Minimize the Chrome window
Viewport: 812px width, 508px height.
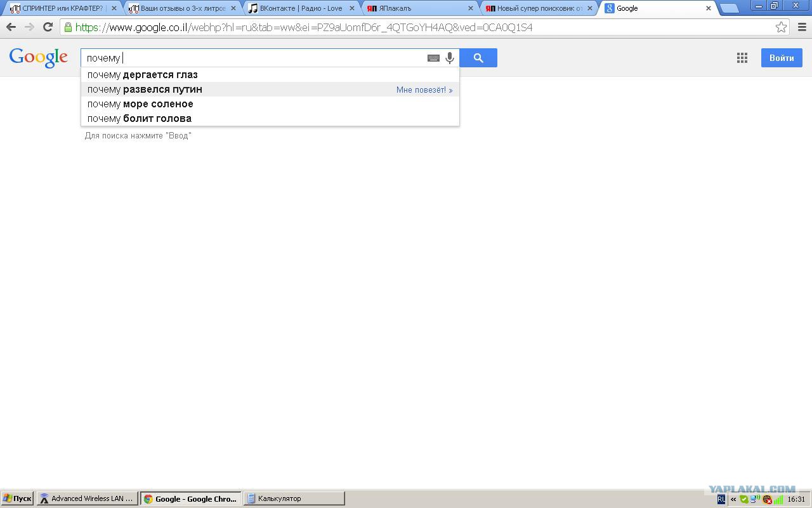click(x=759, y=6)
